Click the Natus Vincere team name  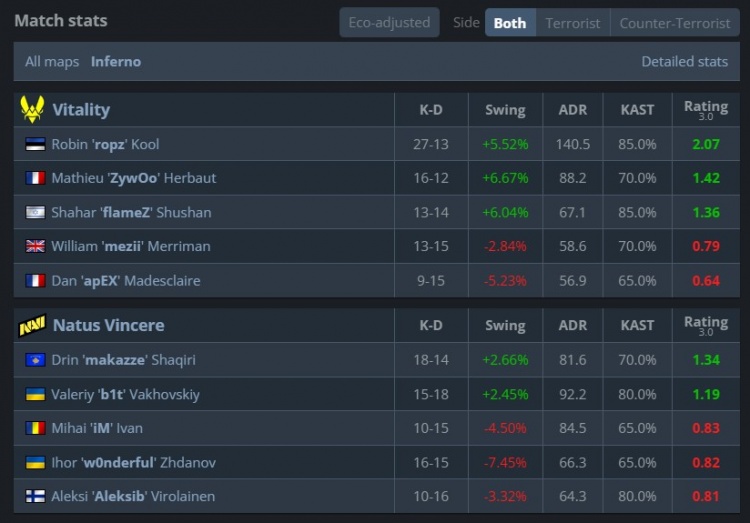point(108,325)
